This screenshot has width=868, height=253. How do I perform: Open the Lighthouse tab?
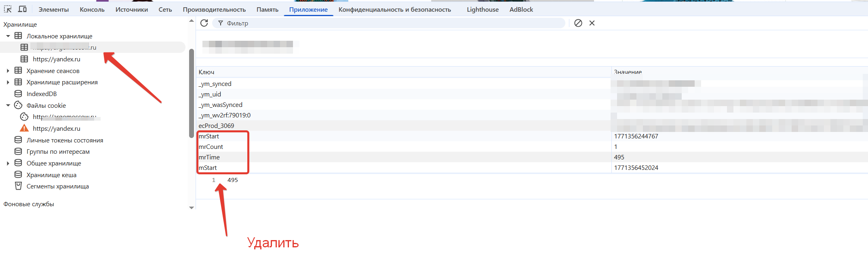click(x=482, y=9)
